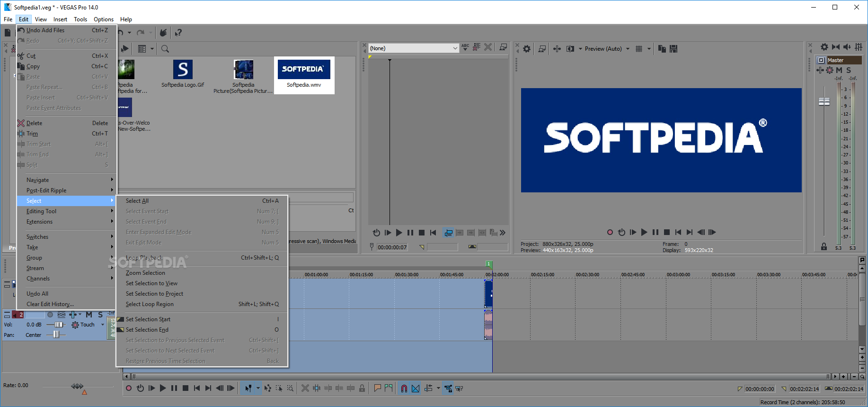
Task: Insert a region using the green region icon
Action: pyautogui.click(x=389, y=388)
